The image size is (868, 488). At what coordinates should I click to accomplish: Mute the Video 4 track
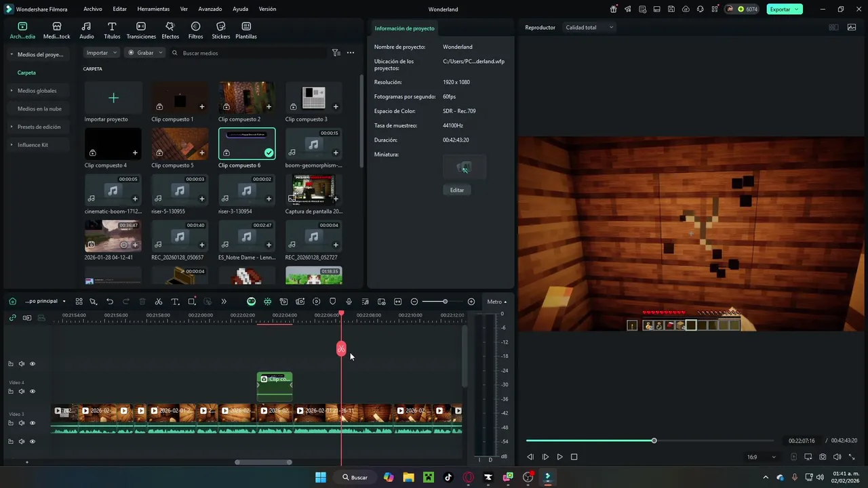22,391
